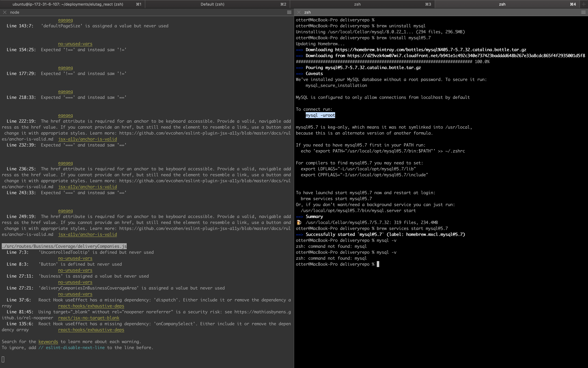Image resolution: width=588 pixels, height=368 pixels.
Task: Open the jsx-a11y/anchor-is-valid link above deliveryCompanies.js
Action: coord(87,235)
